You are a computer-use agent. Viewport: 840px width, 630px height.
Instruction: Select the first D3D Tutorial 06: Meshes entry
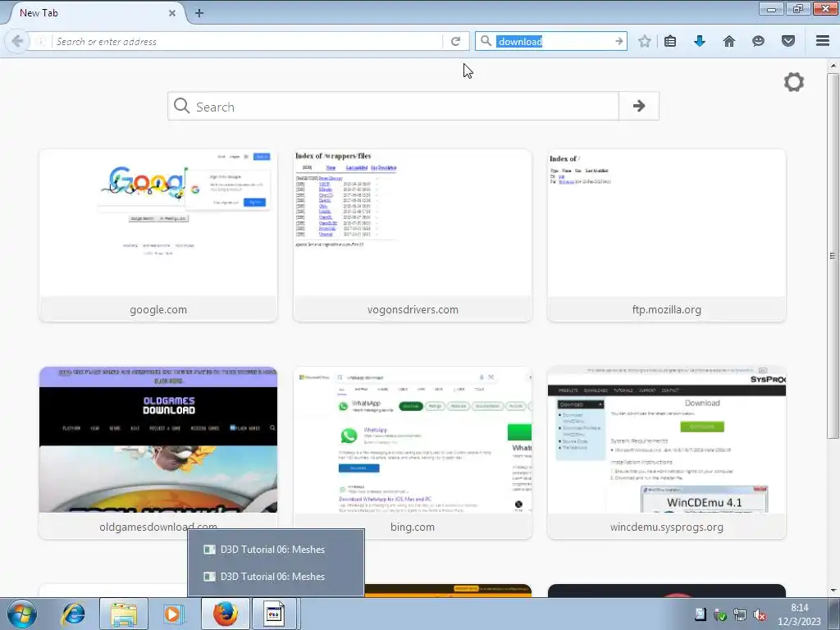point(276,549)
